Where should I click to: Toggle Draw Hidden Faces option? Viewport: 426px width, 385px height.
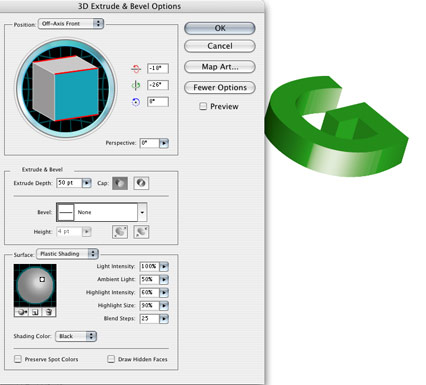(111, 359)
